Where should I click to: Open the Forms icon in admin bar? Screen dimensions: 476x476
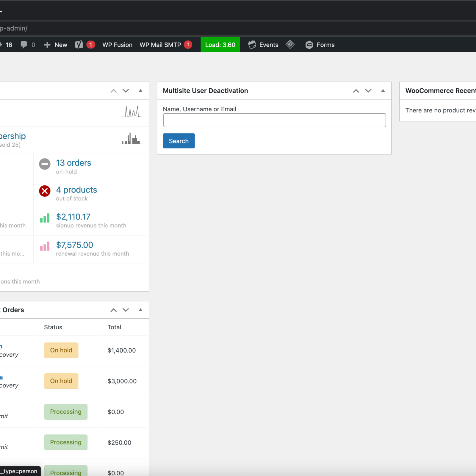coord(309,45)
